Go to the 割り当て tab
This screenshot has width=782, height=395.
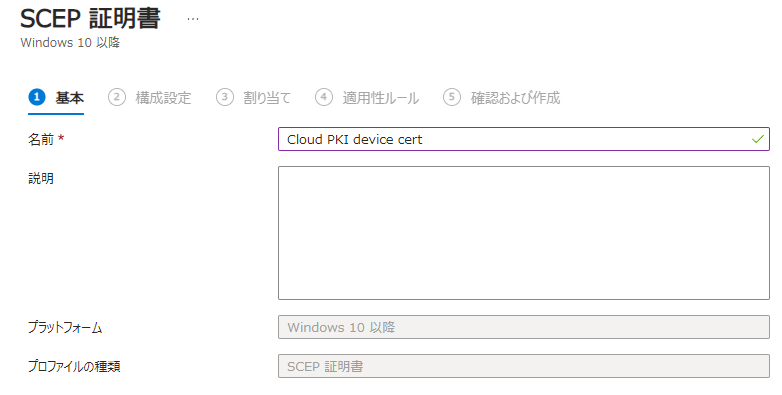point(267,98)
